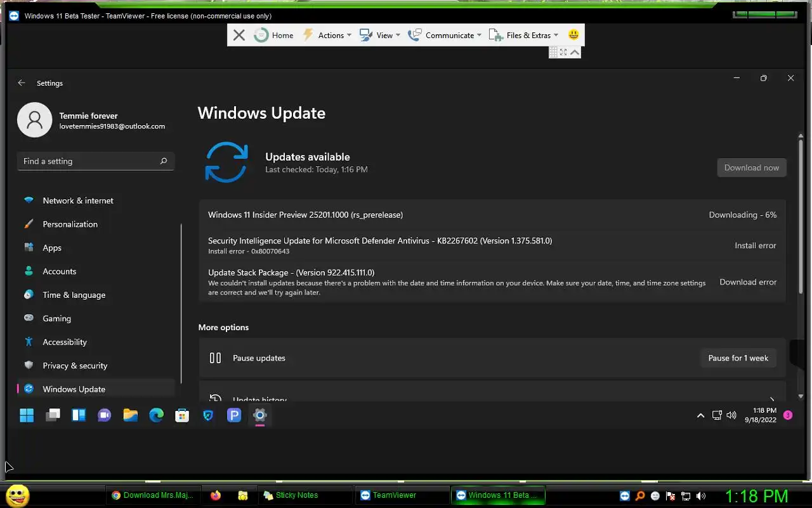The width and height of the screenshot is (812, 508).
Task: Click the Security Intelligence Update KB2267602 row
Action: pos(492,245)
